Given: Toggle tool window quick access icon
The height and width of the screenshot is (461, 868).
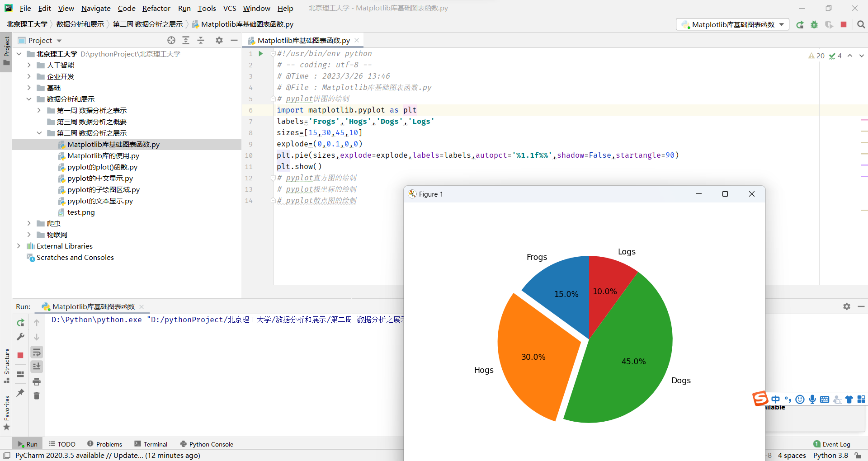Looking at the screenshot, I should point(7,456).
